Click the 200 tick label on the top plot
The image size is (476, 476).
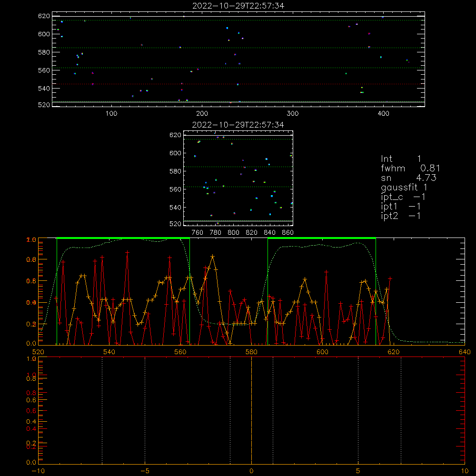pyautogui.click(x=202, y=114)
